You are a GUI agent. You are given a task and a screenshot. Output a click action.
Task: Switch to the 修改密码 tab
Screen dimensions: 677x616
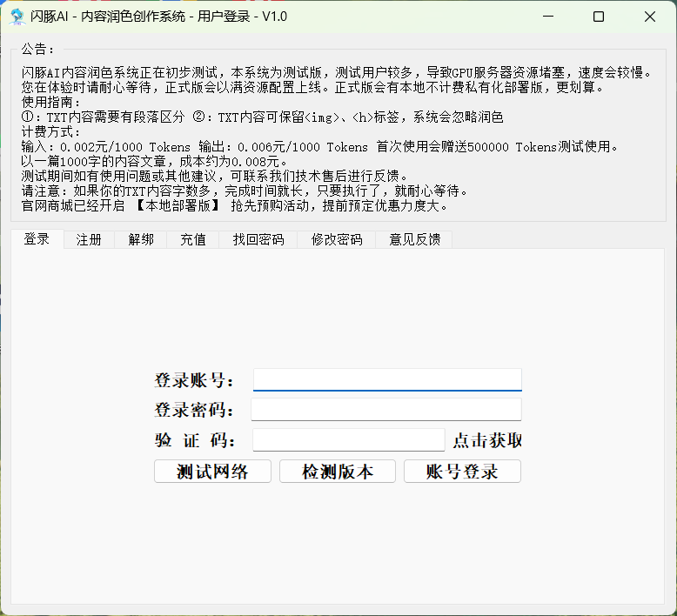337,239
